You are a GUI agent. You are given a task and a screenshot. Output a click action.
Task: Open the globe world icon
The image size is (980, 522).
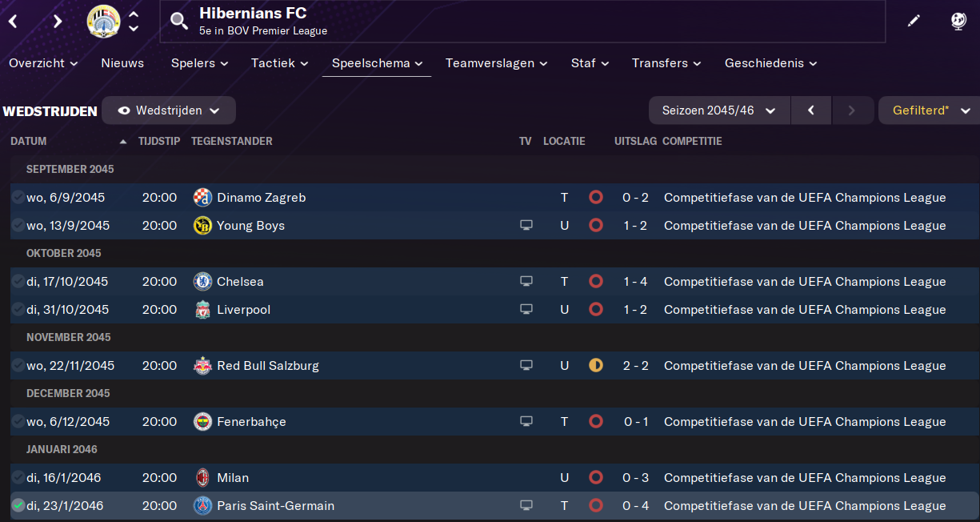point(958,22)
